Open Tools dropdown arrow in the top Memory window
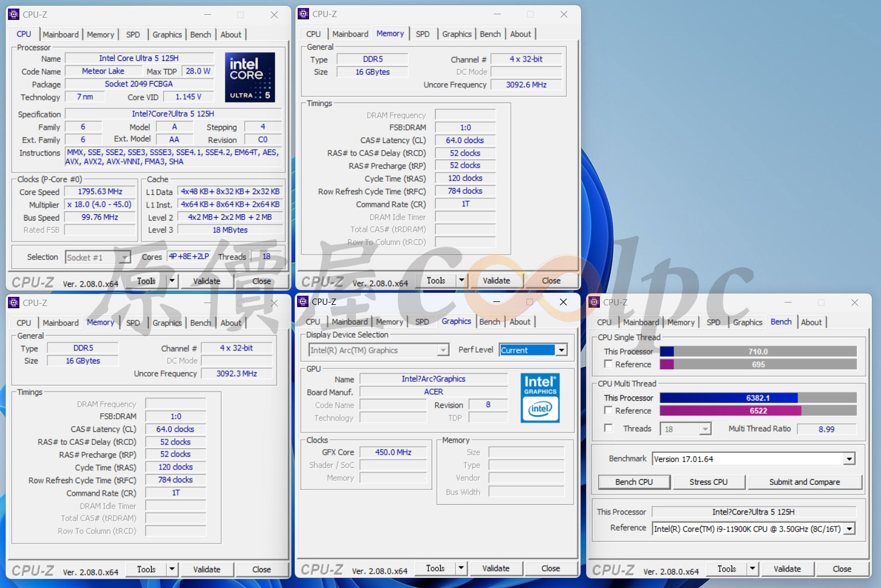 coord(461,280)
